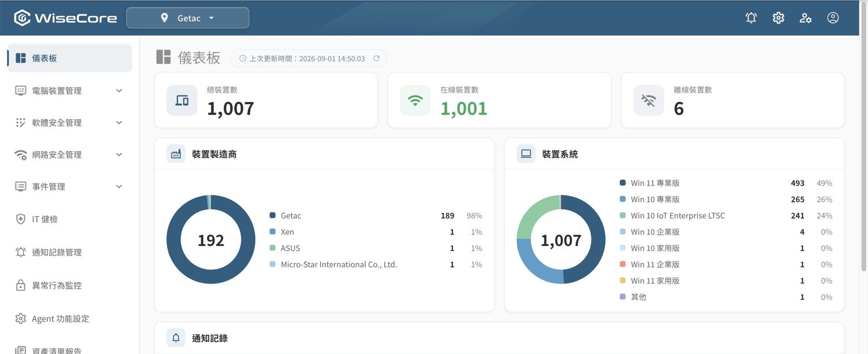868x354 pixels.
Task: Open 異常行為監控 page
Action: pos(69,285)
